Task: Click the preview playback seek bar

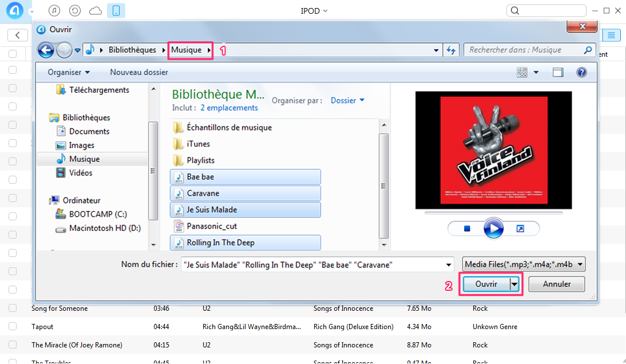Action: pyautogui.click(x=493, y=213)
